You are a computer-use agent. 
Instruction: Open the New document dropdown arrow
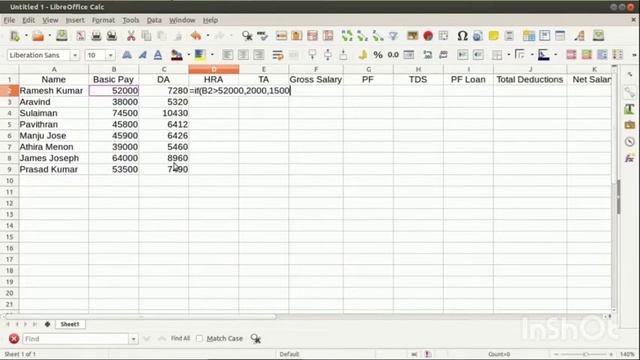pyautogui.click(x=26, y=36)
